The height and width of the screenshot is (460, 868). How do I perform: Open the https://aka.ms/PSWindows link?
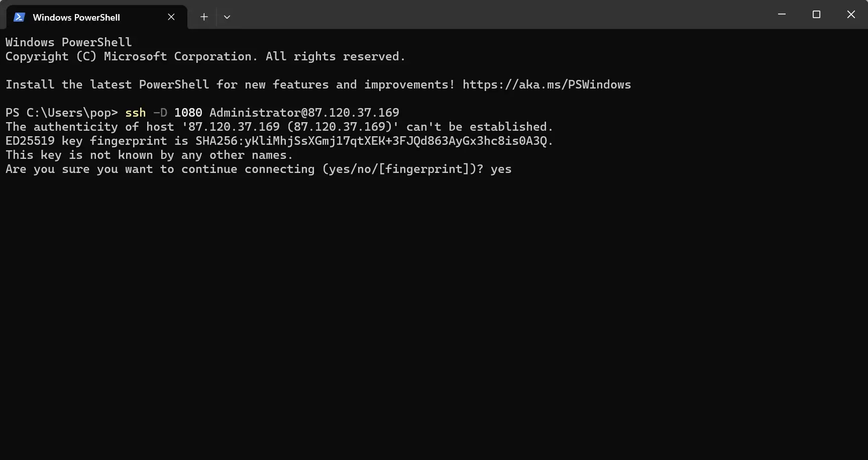pyautogui.click(x=547, y=84)
